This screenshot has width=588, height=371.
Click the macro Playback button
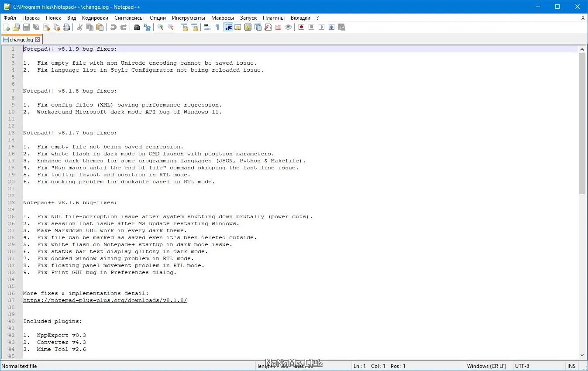[x=322, y=27]
